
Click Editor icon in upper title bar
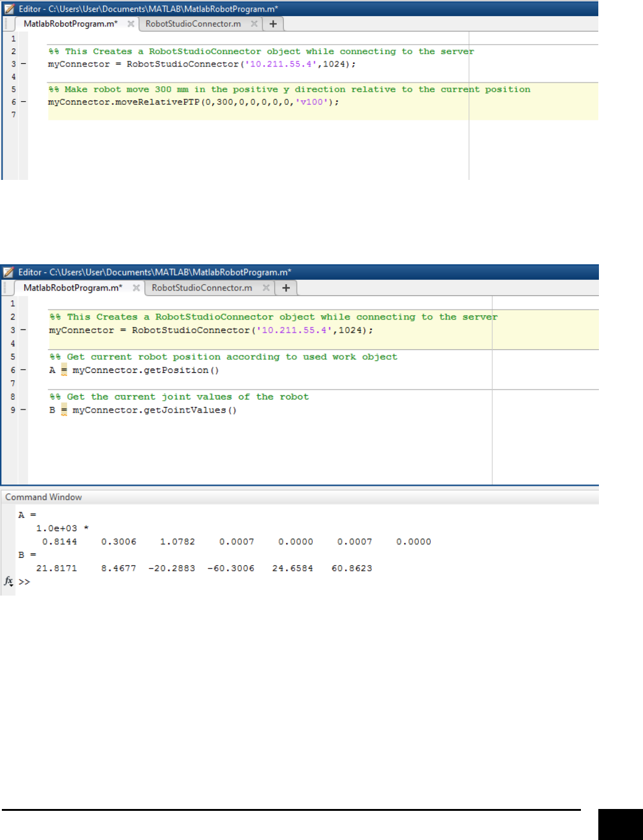click(9, 9)
